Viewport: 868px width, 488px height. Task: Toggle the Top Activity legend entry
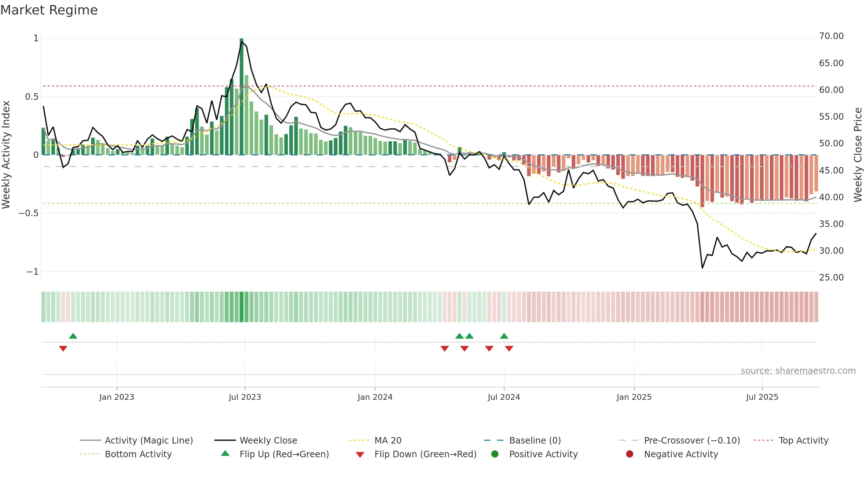click(x=791, y=440)
